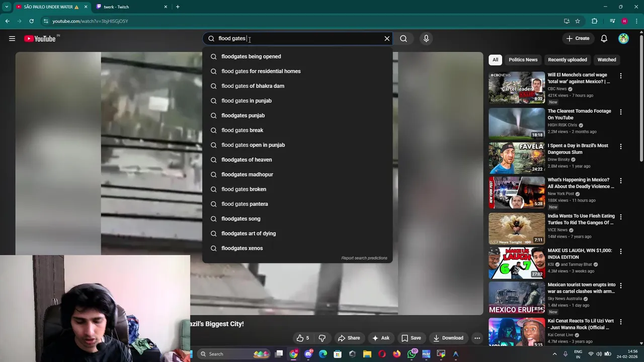Go to the YouTube home logo
Screen dimensions: 644x362
(x=40, y=39)
